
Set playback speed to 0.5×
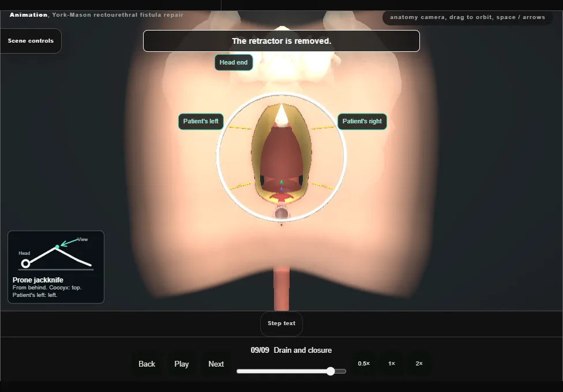(x=364, y=364)
